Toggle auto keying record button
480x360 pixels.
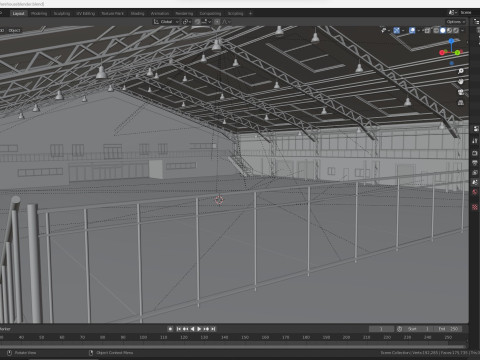click(x=170, y=329)
